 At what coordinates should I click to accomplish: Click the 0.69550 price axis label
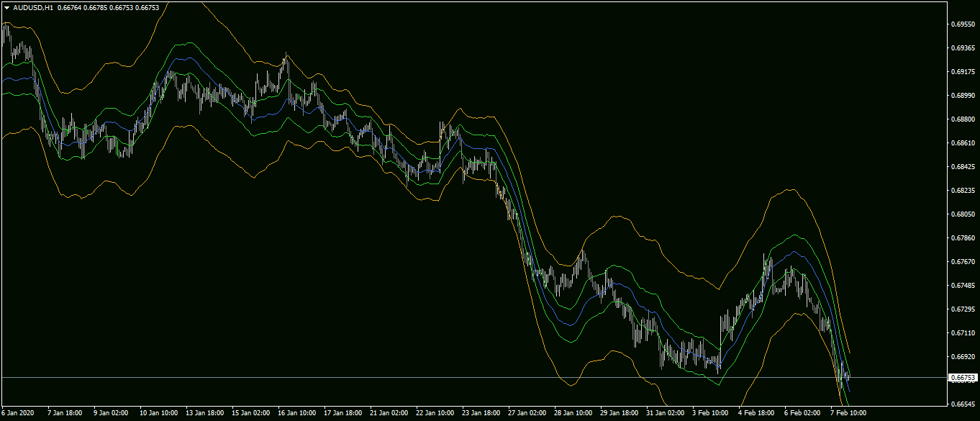[x=962, y=24]
